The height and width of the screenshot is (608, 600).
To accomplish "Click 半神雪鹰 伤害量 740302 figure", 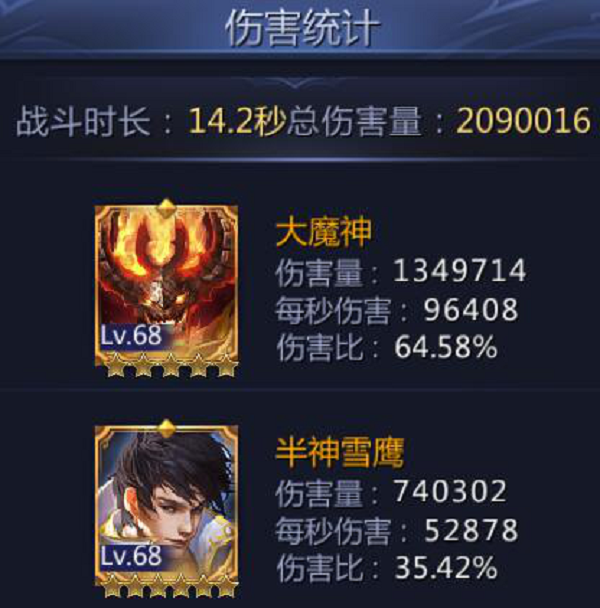I will (x=450, y=491).
